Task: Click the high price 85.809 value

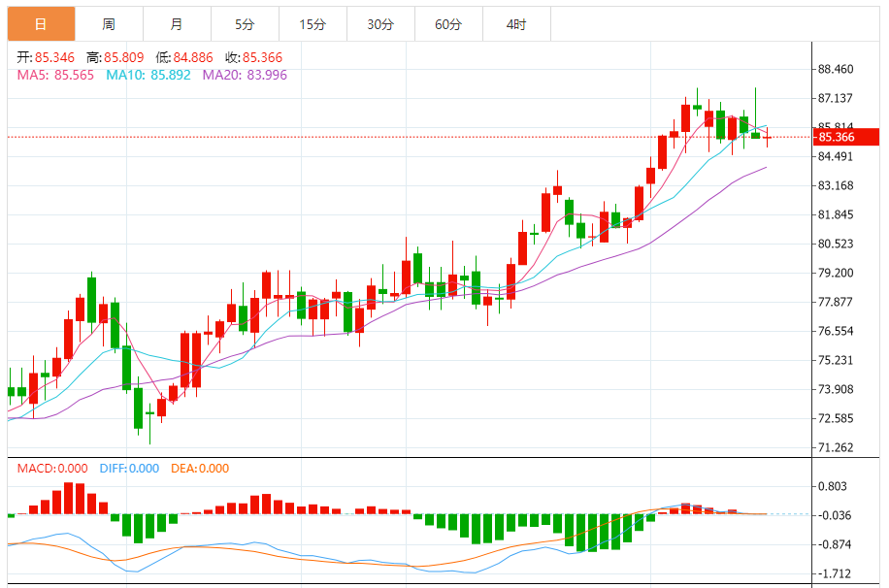Action: [123, 57]
